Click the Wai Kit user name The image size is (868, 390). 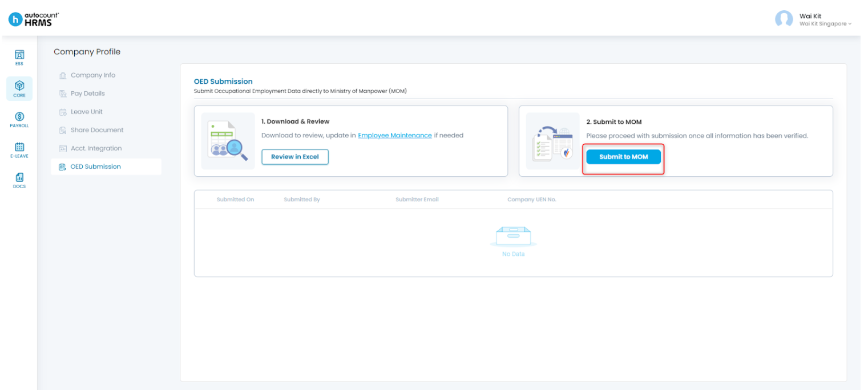(x=810, y=16)
